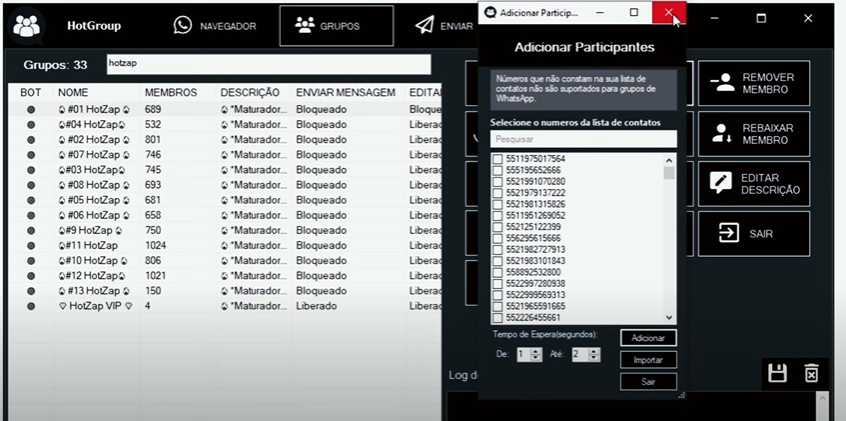Select the #02 HotZap group row
This screenshot has height=421, width=846.
[226, 140]
